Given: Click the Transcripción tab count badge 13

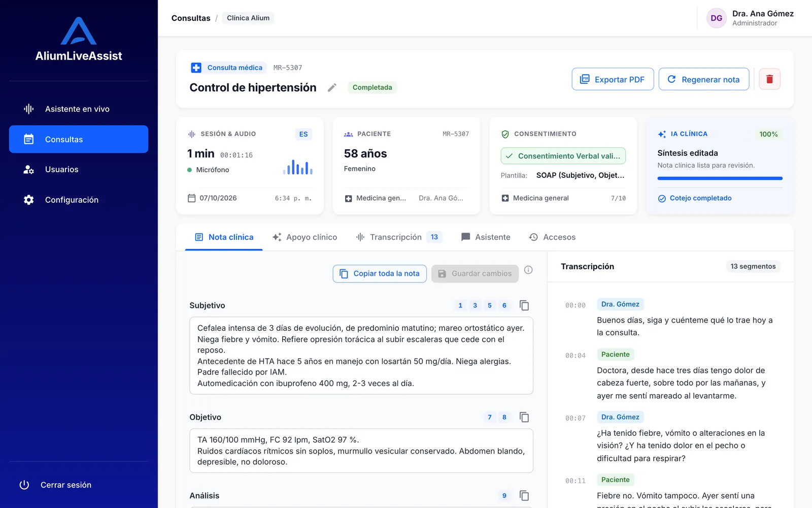Looking at the screenshot, I should [x=434, y=237].
